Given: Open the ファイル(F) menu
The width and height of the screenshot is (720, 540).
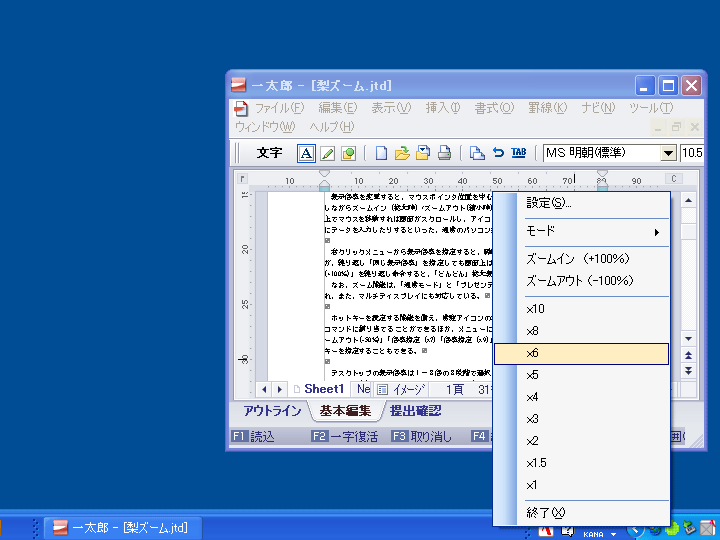Looking at the screenshot, I should 279,108.
